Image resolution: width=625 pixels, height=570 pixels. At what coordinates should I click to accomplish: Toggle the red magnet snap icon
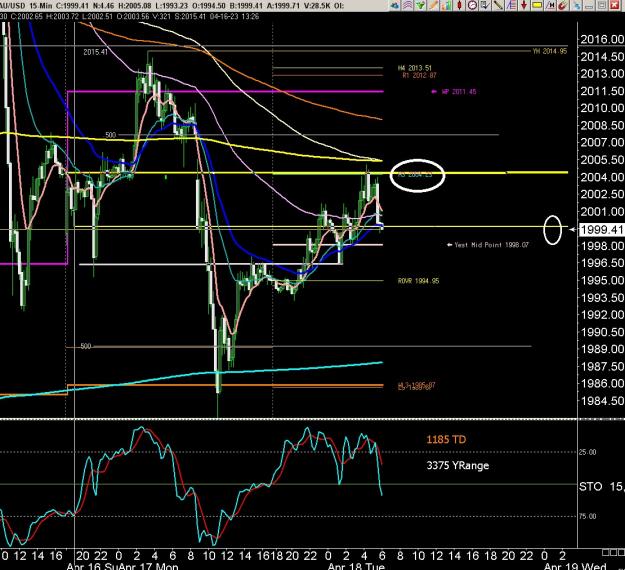point(563,6)
